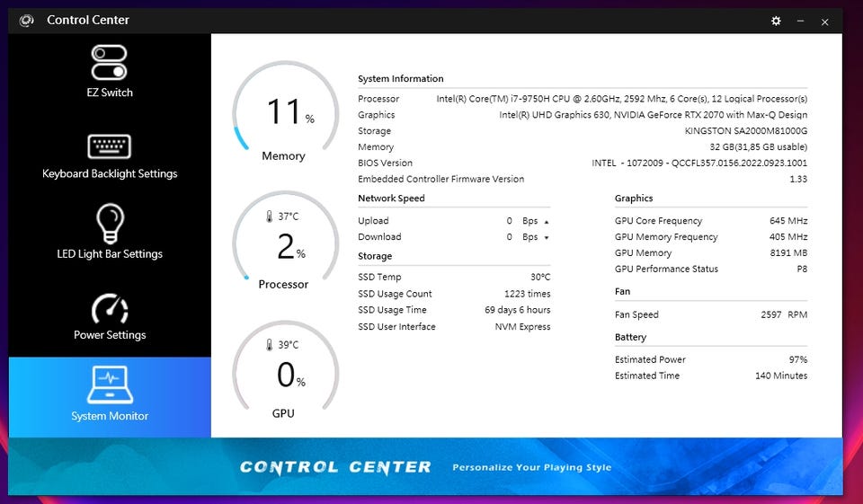The width and height of the screenshot is (863, 504).
Task: Click GPU Memory value '8191 MB'
Action: [x=788, y=253]
